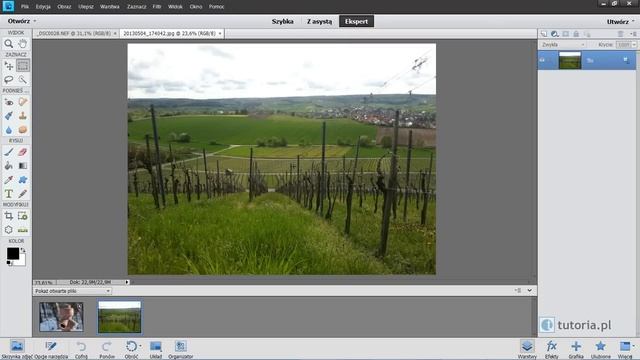This screenshot has height=360, width=640.
Task: Open the Plik menu
Action: click(25, 7)
